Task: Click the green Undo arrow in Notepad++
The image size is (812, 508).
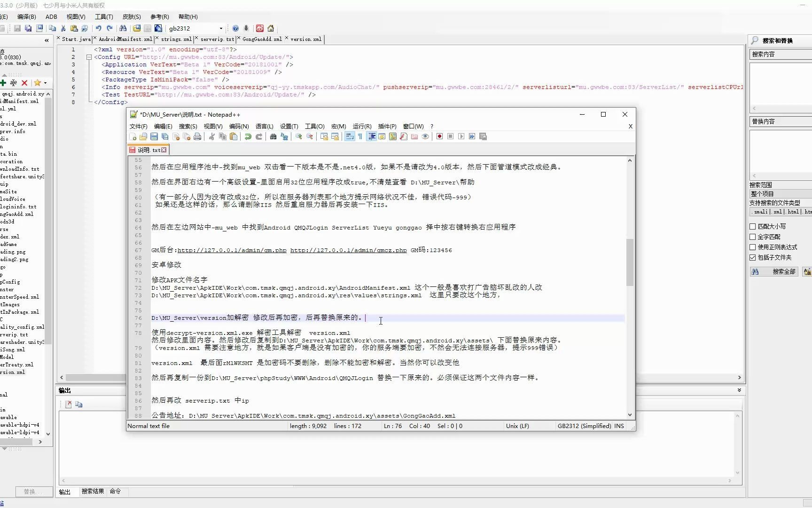Action: click(248, 137)
